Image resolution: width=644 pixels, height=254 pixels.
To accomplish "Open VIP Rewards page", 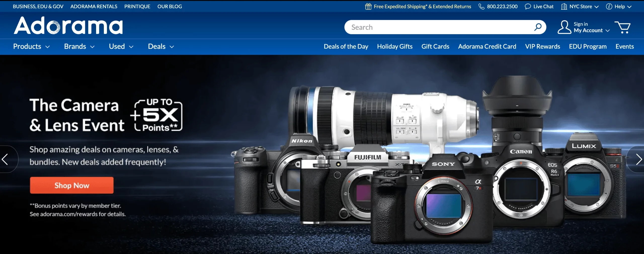I will tap(543, 47).
